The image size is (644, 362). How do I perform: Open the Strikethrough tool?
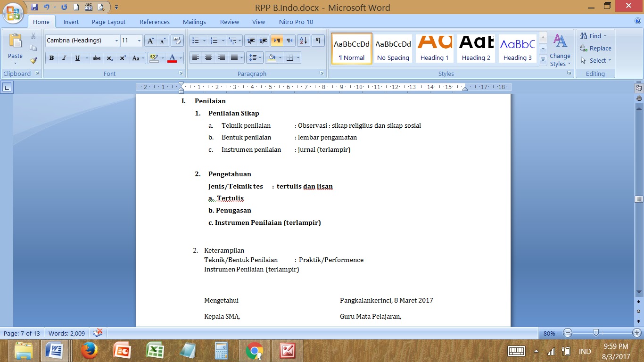[96, 58]
